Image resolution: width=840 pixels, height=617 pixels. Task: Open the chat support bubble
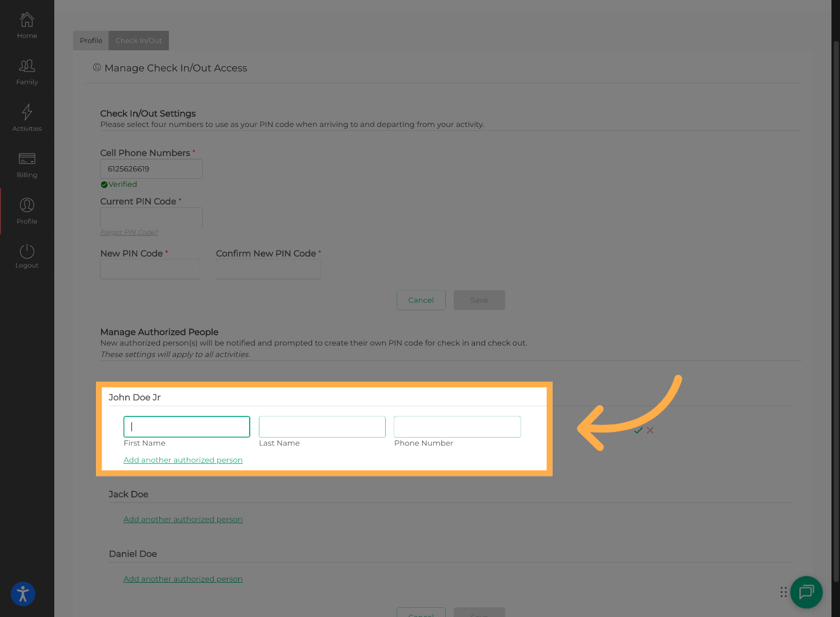pyautogui.click(x=806, y=592)
